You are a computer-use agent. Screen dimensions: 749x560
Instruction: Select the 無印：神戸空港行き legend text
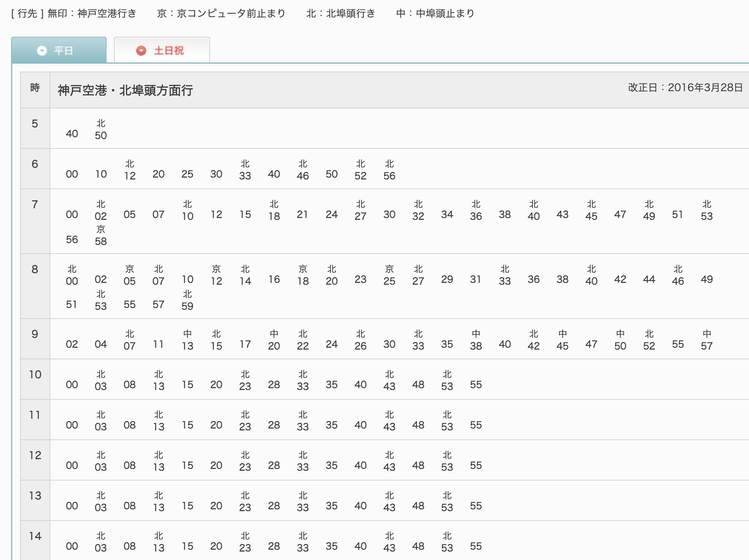(92, 13)
